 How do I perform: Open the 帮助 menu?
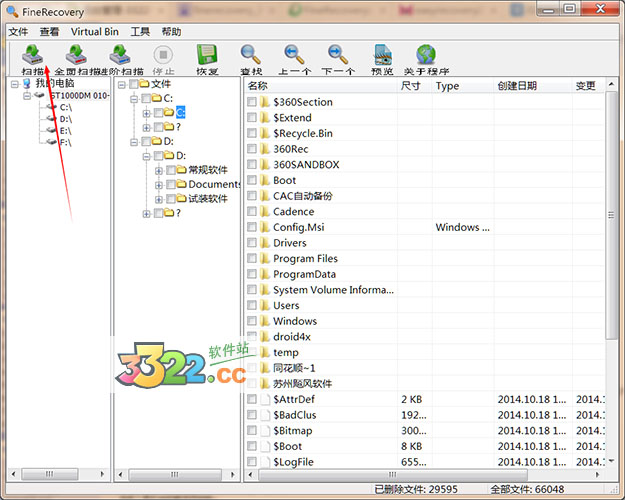point(171,31)
